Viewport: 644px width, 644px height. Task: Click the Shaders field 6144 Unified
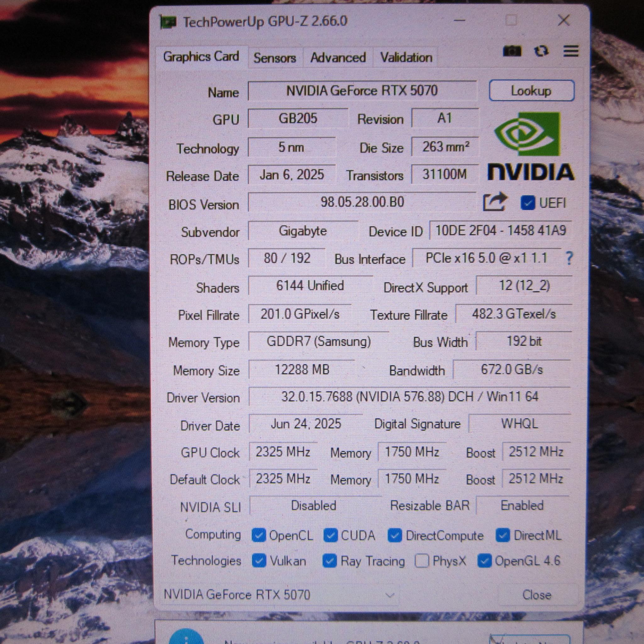pyautogui.click(x=310, y=286)
